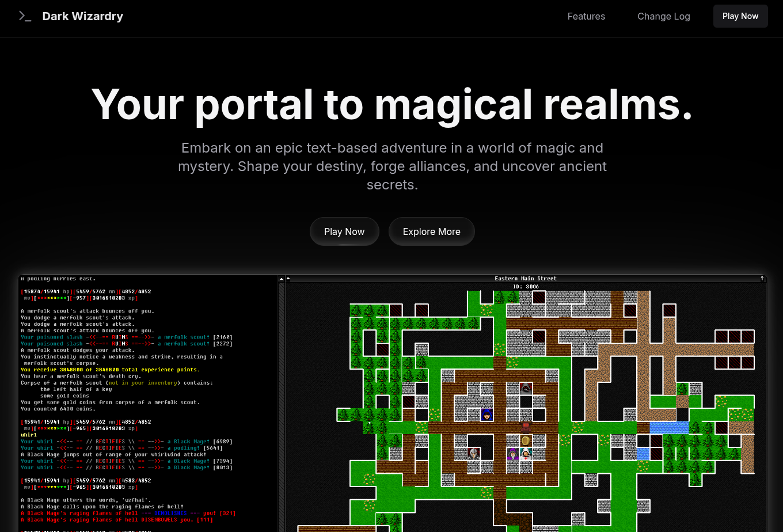
Task: Click the armored knight sprite on the map
Action: pos(473,454)
